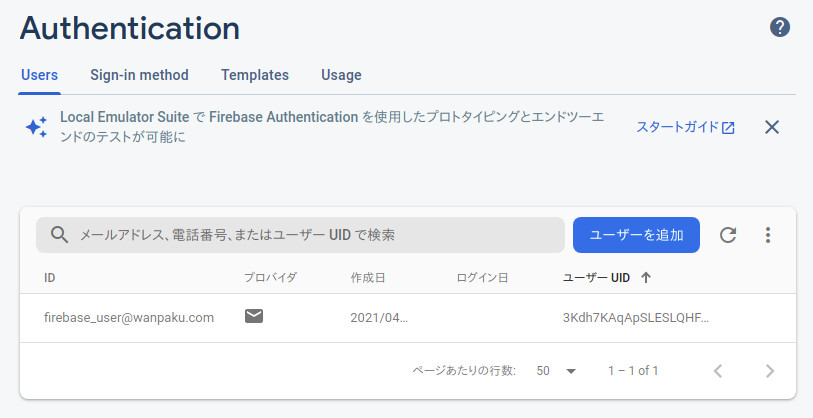Screen dimensions: 813x418
Task: Open the Templates tab
Action: [x=255, y=75]
